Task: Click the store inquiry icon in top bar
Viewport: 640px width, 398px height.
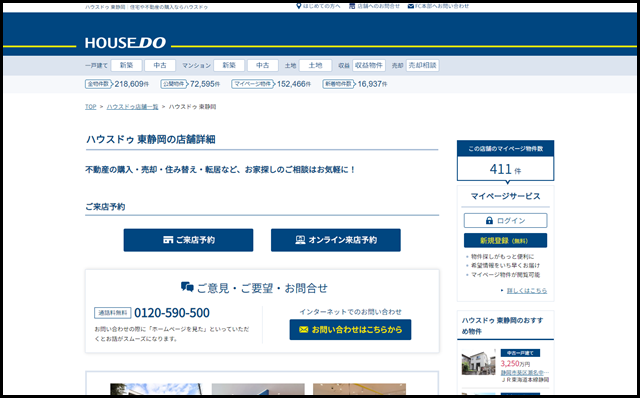Action: (352, 6)
